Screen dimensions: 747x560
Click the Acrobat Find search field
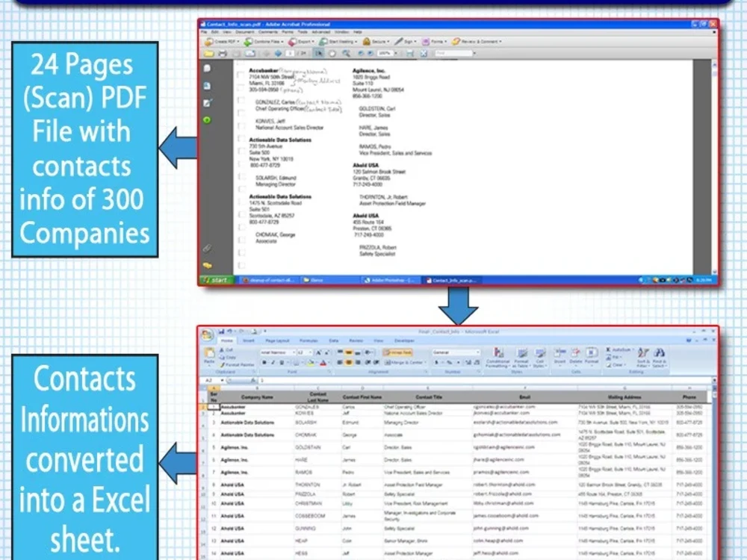pos(453,53)
